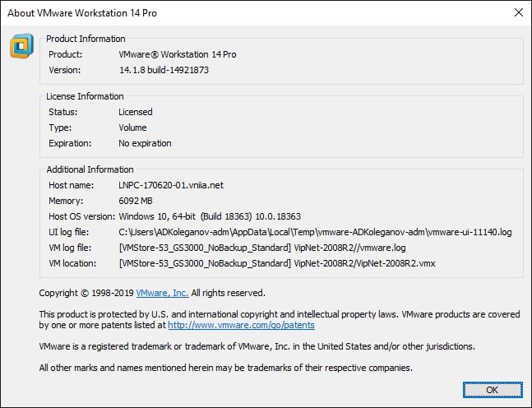Click the 'Host name:' label
This screenshot has width=532, height=408.
point(72,185)
